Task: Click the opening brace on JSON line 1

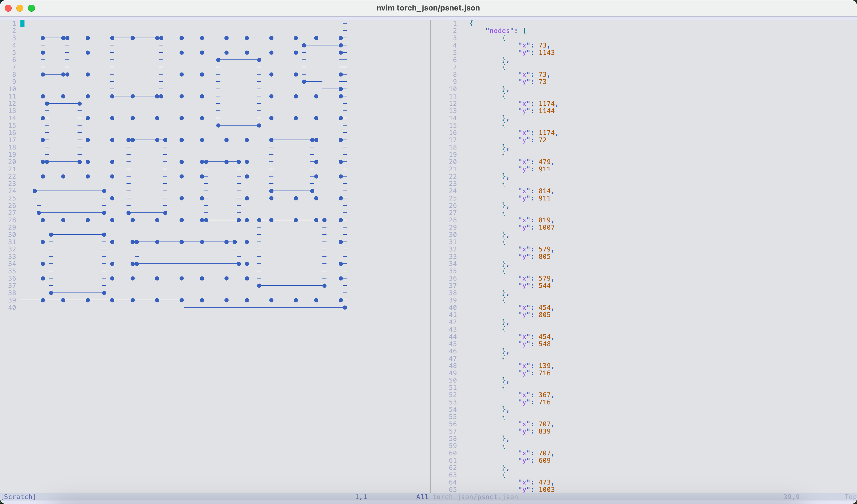Action: point(471,23)
